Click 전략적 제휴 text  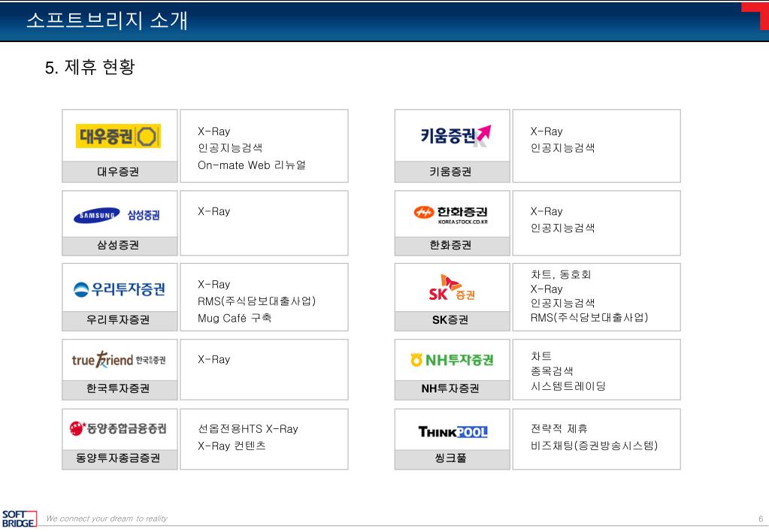[559, 429]
